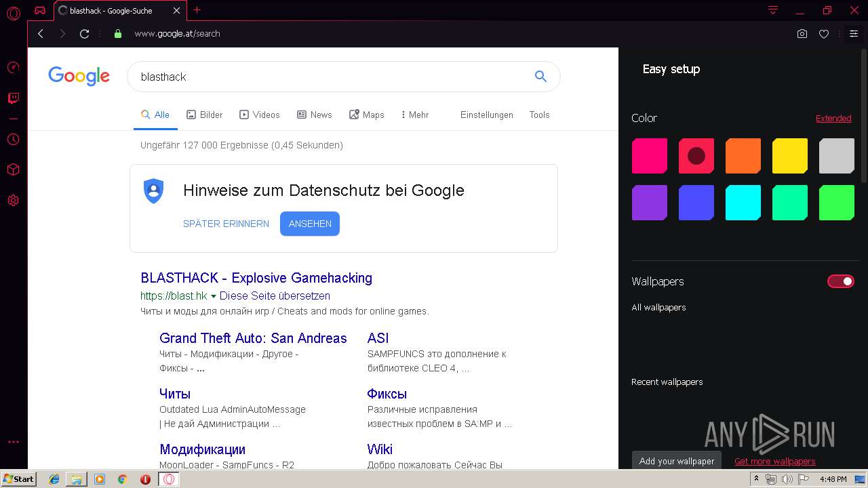The width and height of the screenshot is (868, 488).
Task: Pick the gray color swatch
Action: pos(837,156)
